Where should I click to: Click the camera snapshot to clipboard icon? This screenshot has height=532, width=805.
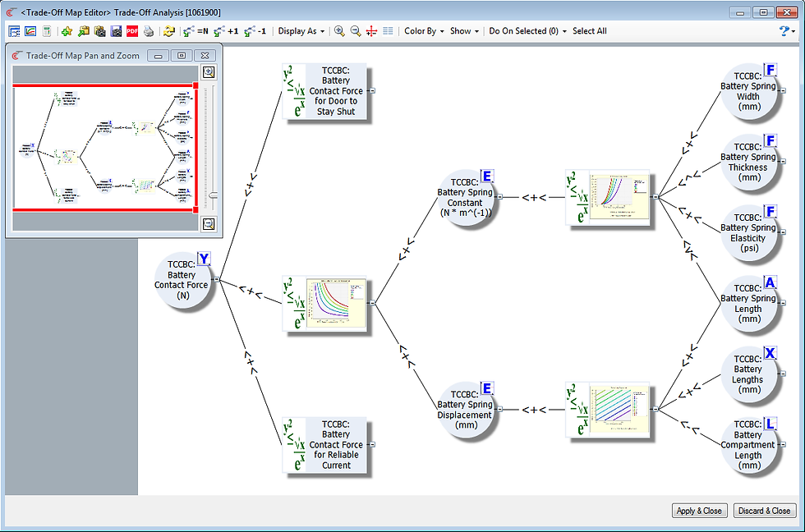coord(99,31)
